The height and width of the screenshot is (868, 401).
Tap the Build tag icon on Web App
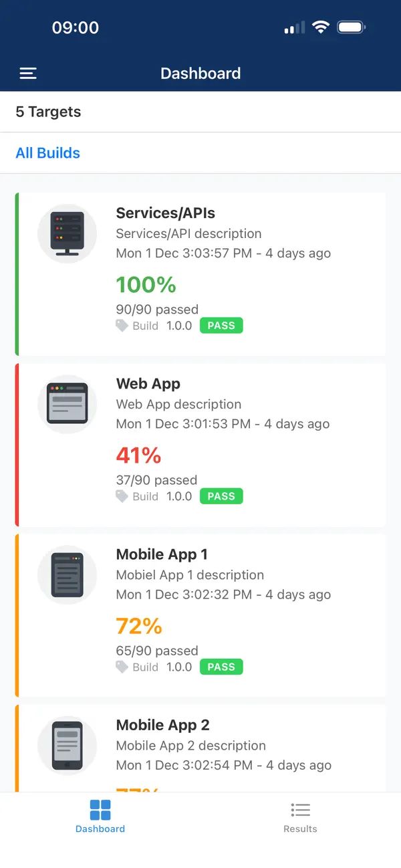coord(122,496)
